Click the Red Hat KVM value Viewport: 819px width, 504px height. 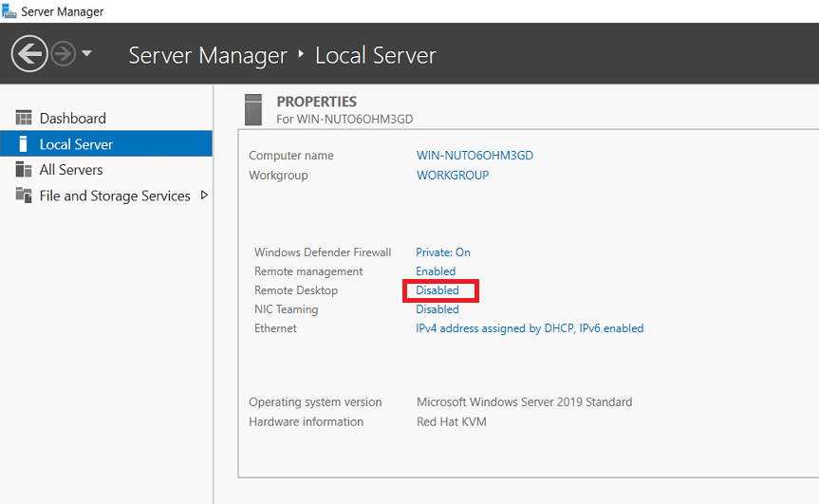[452, 421]
